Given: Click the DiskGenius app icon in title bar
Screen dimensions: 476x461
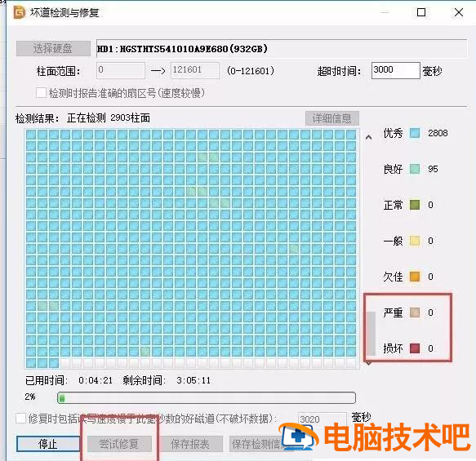Looking at the screenshot, I should pos(20,12).
